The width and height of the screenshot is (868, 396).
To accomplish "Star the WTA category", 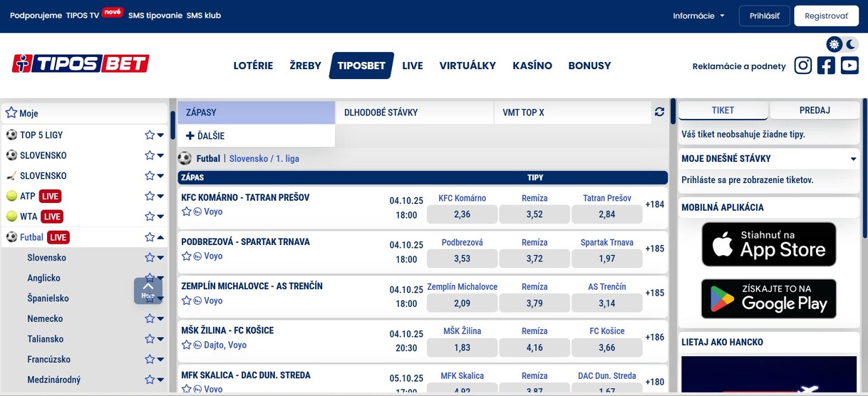I will pyautogui.click(x=149, y=217).
